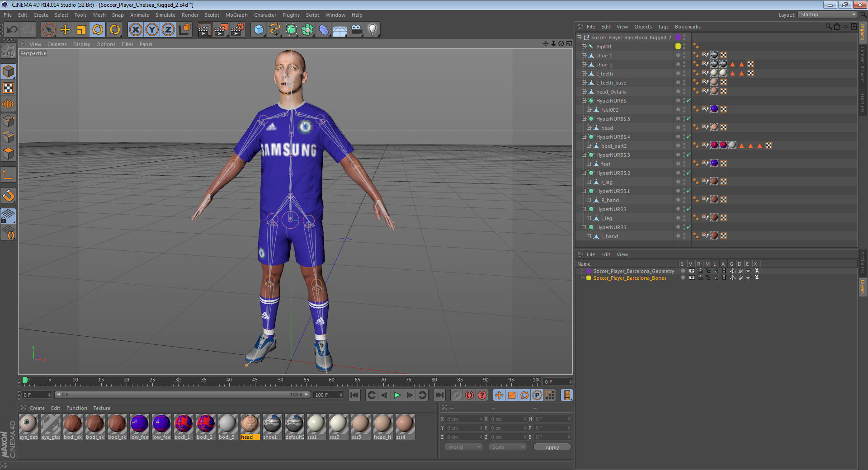Add a camera object
This screenshot has width=868, height=470.
coord(356,30)
